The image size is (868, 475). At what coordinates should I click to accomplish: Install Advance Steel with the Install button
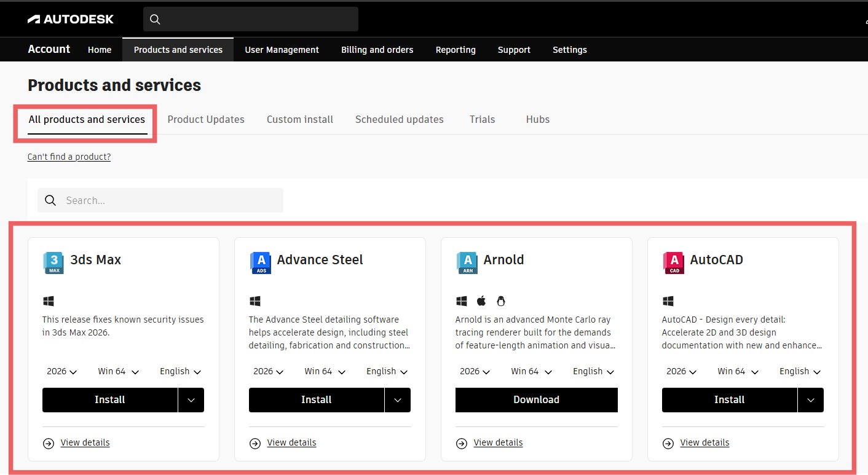coord(316,400)
